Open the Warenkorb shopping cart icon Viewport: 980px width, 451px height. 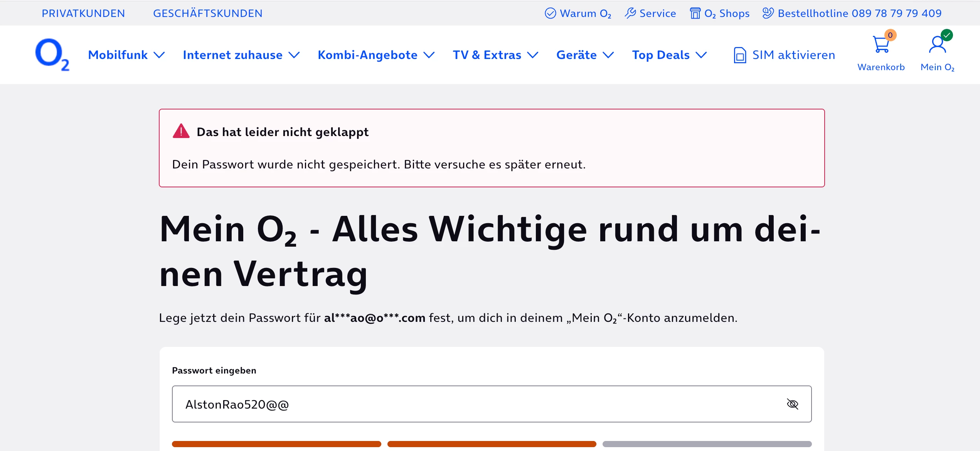881,45
